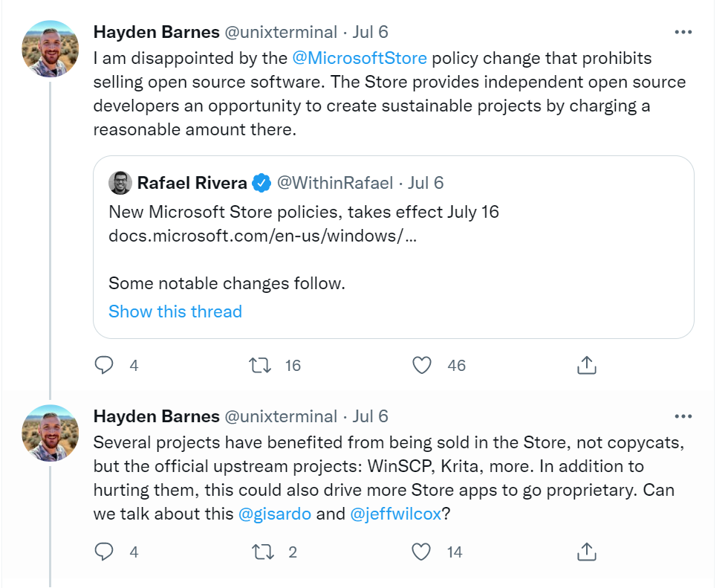The image size is (728, 588).
Task: Click Rafael Rivera's small avatar in quote
Action: click(120, 183)
